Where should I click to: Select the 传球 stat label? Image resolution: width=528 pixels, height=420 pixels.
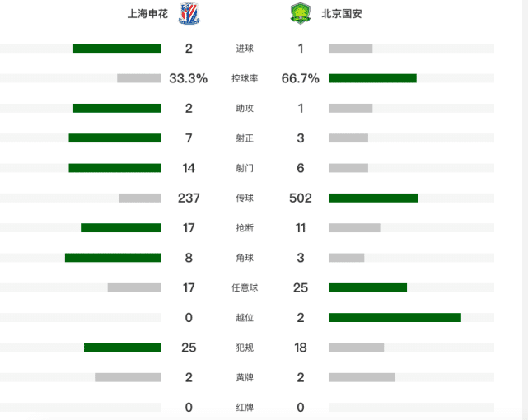(x=245, y=198)
